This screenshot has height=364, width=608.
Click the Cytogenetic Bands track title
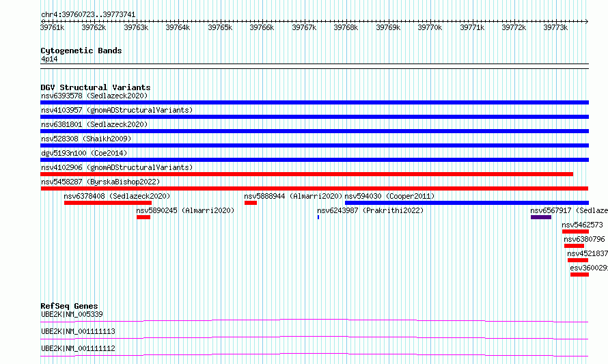[x=81, y=51]
